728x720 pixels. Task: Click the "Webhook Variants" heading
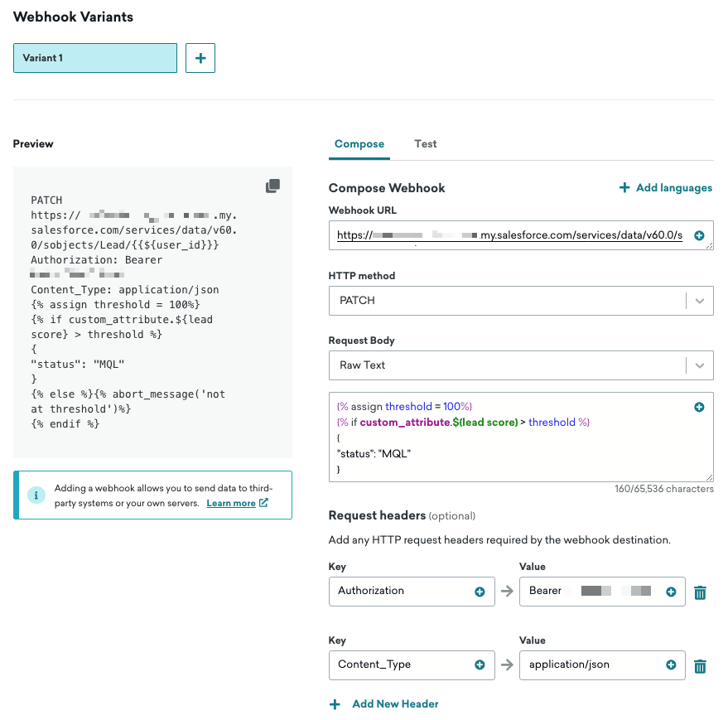[74, 17]
